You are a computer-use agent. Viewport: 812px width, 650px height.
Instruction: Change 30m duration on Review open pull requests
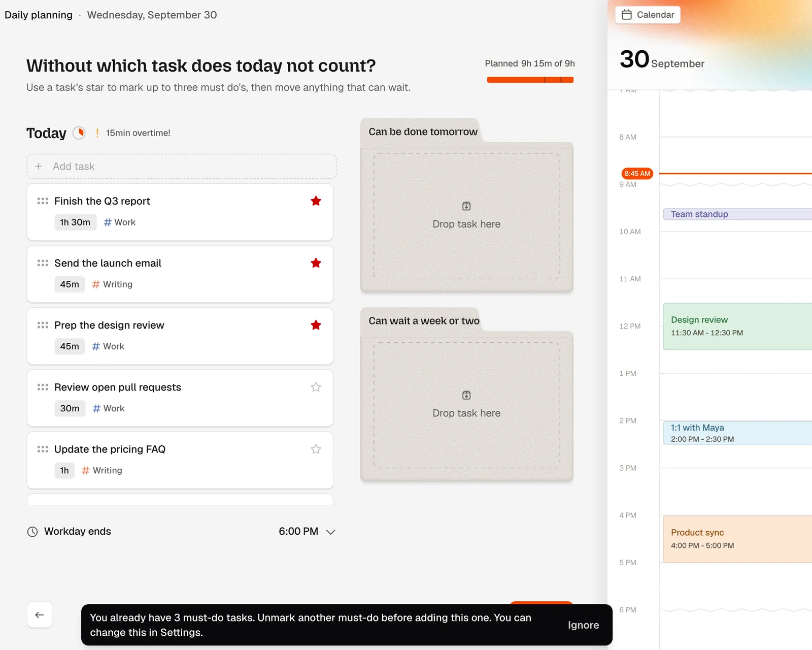(x=70, y=408)
